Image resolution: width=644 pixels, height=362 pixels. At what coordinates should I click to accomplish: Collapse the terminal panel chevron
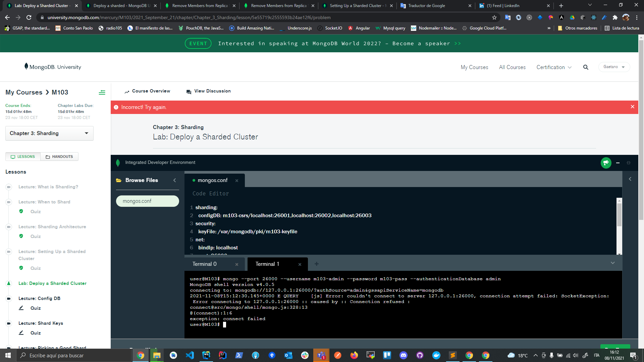coord(612,263)
